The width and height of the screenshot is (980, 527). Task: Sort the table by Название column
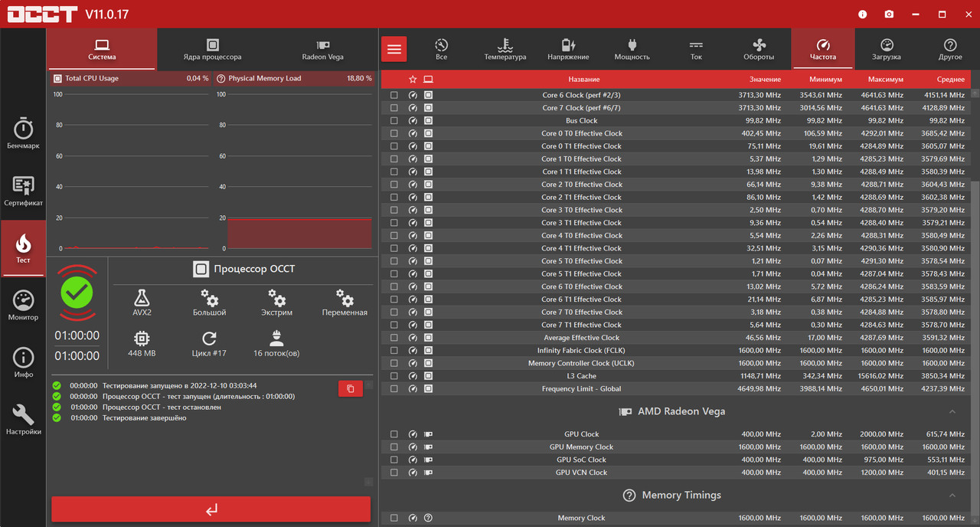click(583, 79)
